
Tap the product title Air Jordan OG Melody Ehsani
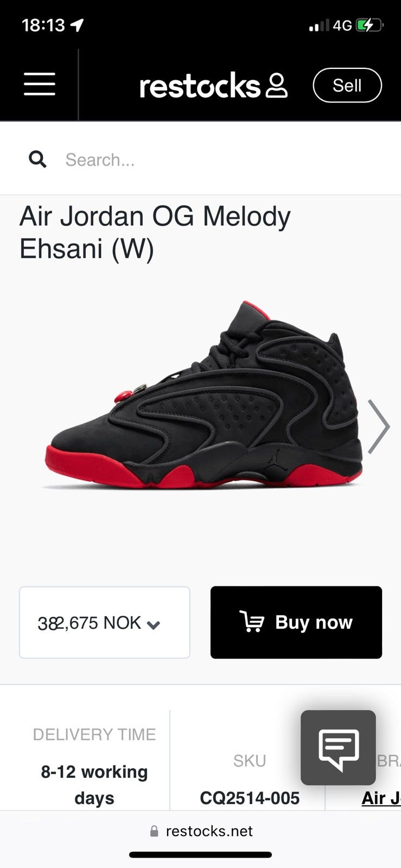155,232
